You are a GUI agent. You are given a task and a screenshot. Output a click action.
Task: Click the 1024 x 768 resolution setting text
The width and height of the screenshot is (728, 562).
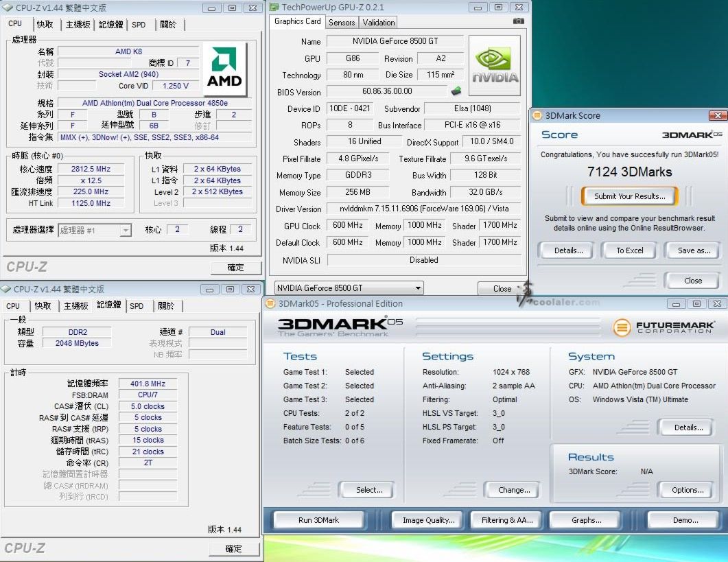511,372
